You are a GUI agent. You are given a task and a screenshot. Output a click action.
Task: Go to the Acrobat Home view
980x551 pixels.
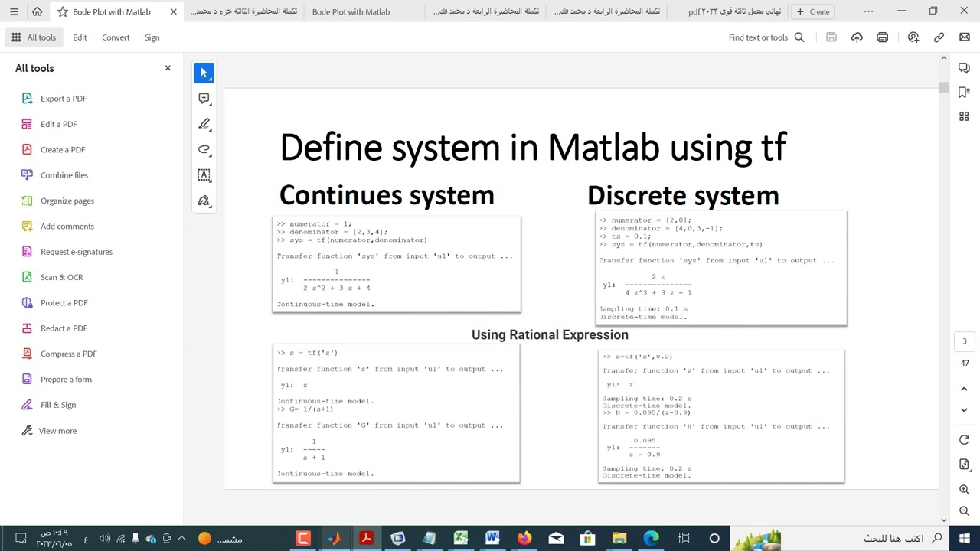[x=37, y=11]
